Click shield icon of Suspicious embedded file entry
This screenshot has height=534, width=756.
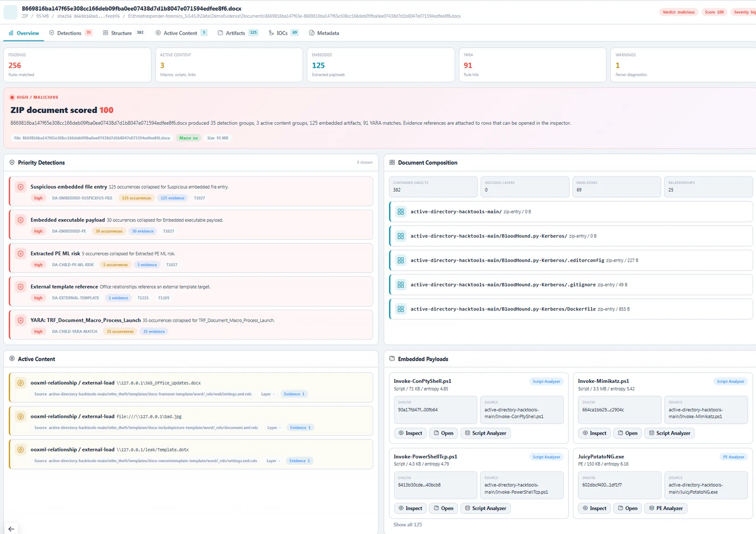pyautogui.click(x=21, y=187)
